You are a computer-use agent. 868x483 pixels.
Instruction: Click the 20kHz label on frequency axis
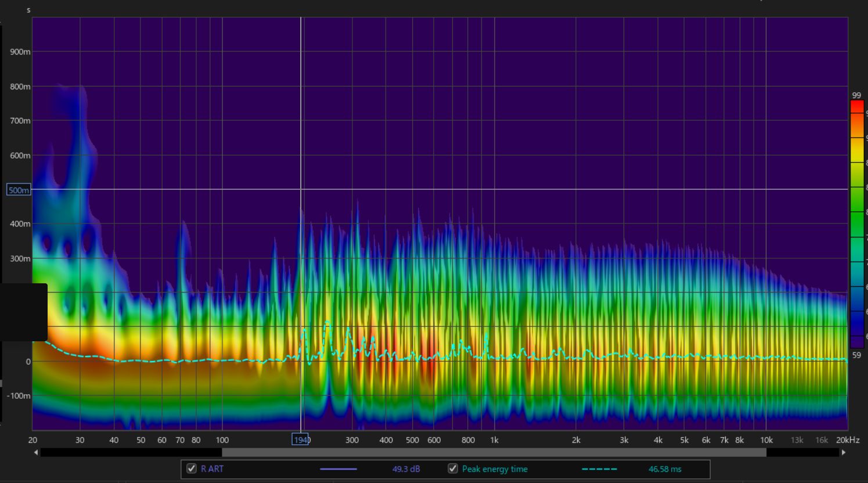[848, 440]
